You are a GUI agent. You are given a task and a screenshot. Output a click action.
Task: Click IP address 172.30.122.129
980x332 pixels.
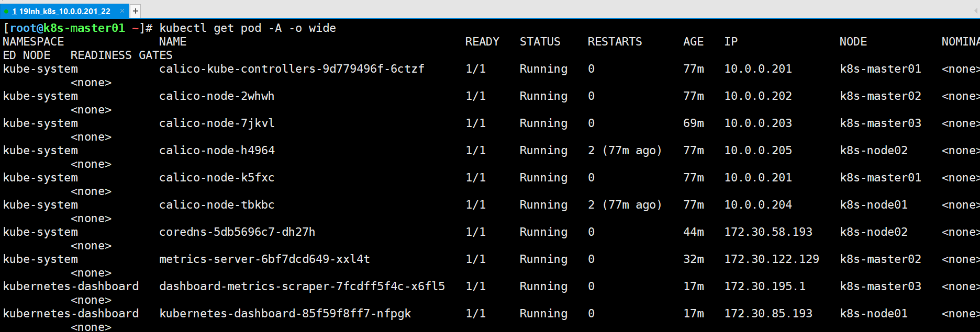[x=772, y=259]
